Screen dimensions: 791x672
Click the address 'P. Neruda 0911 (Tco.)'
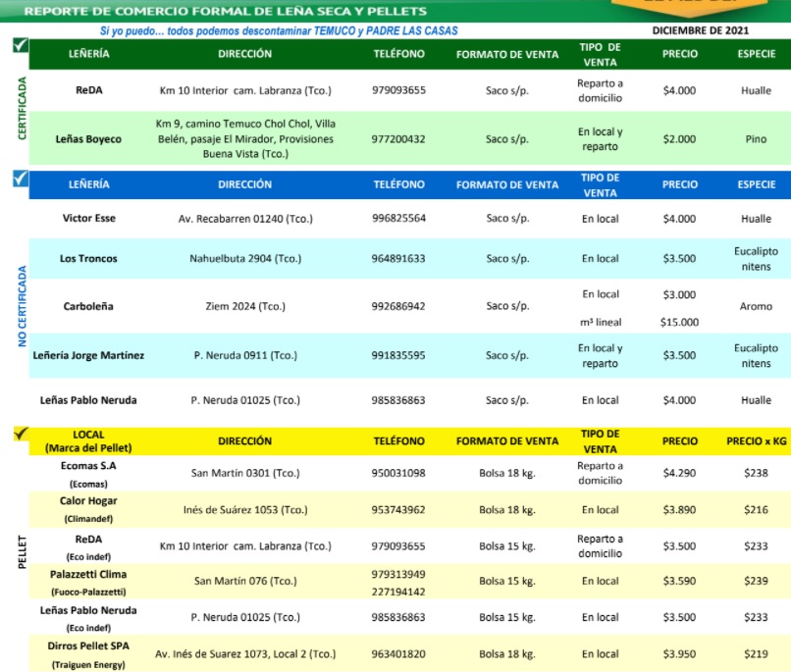[245, 355]
